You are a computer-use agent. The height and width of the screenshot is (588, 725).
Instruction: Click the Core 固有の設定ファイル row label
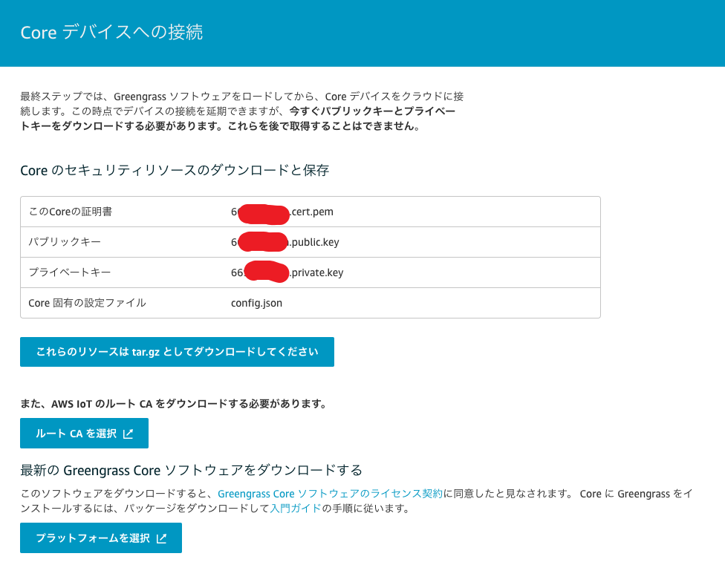click(x=87, y=303)
